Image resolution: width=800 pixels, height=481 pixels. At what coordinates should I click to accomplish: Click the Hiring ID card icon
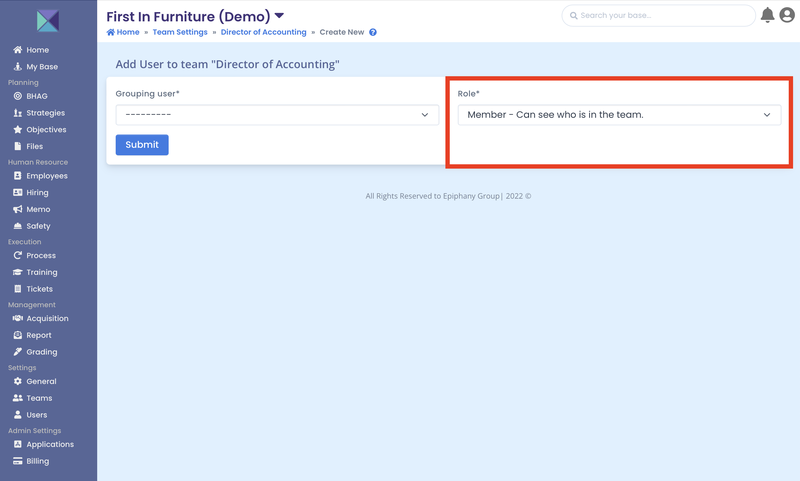tap(17, 192)
